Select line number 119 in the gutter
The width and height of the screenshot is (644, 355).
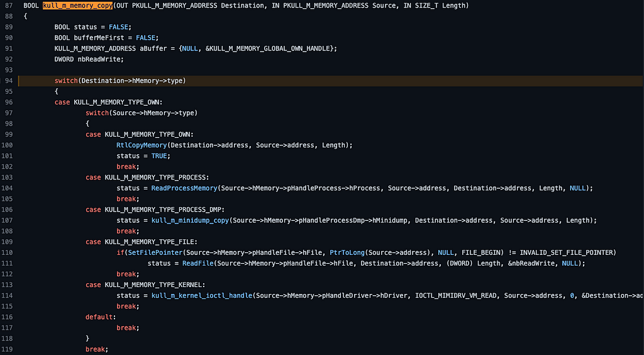click(x=7, y=349)
